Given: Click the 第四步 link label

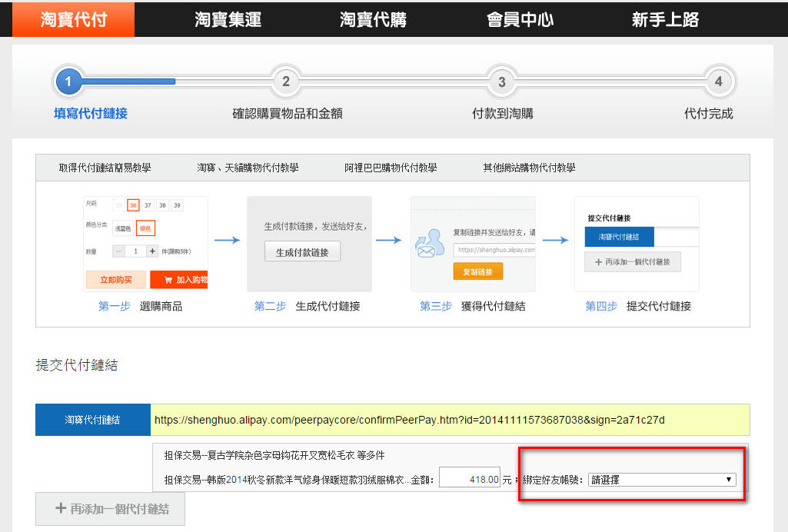Looking at the screenshot, I should pyautogui.click(x=601, y=306).
